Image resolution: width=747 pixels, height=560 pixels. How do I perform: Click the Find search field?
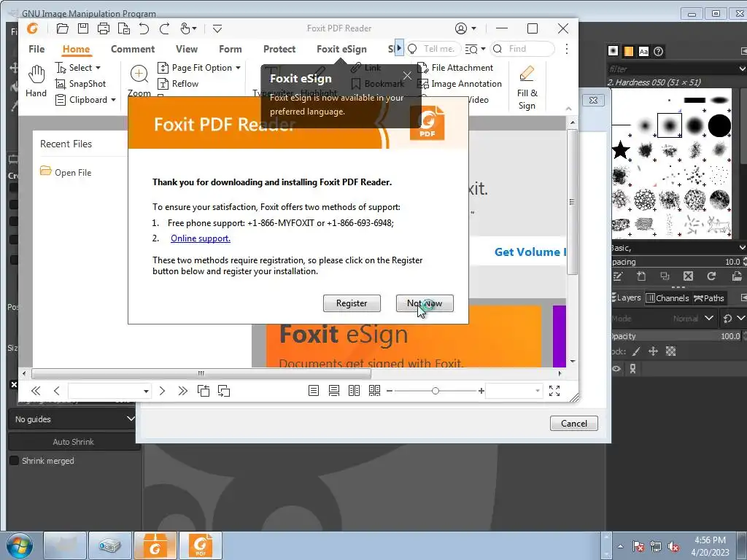(x=522, y=49)
